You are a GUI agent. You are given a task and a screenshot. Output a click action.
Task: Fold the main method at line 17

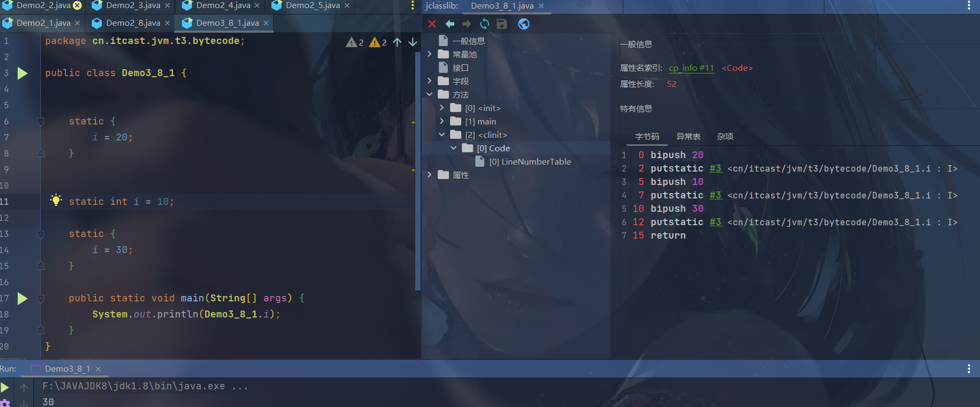pos(41,299)
